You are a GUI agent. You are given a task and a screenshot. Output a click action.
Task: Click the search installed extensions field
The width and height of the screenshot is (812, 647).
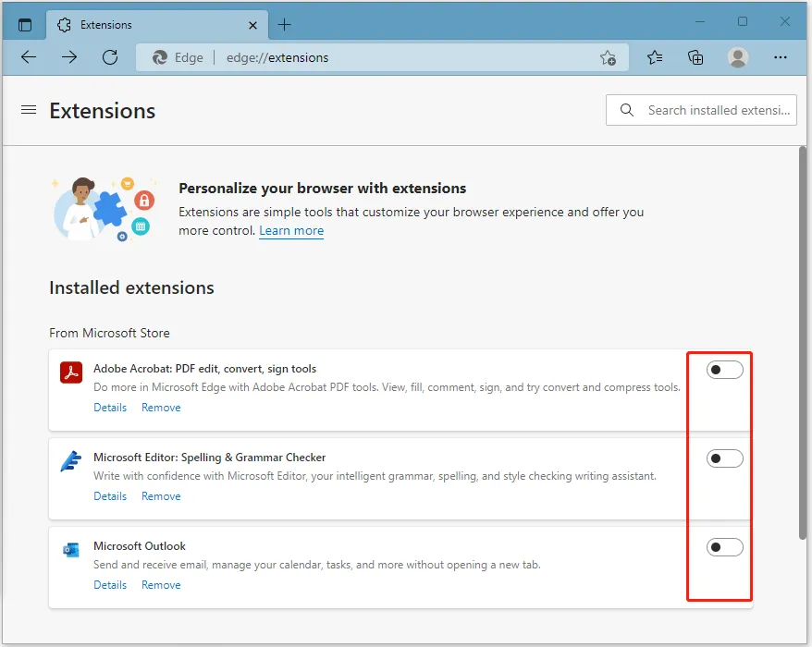point(701,109)
